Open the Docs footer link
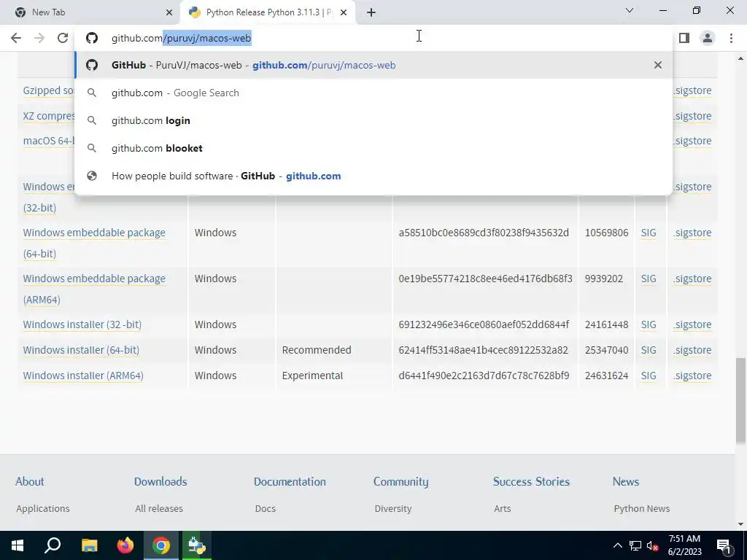Screen dimensions: 747x560 click(x=266, y=508)
